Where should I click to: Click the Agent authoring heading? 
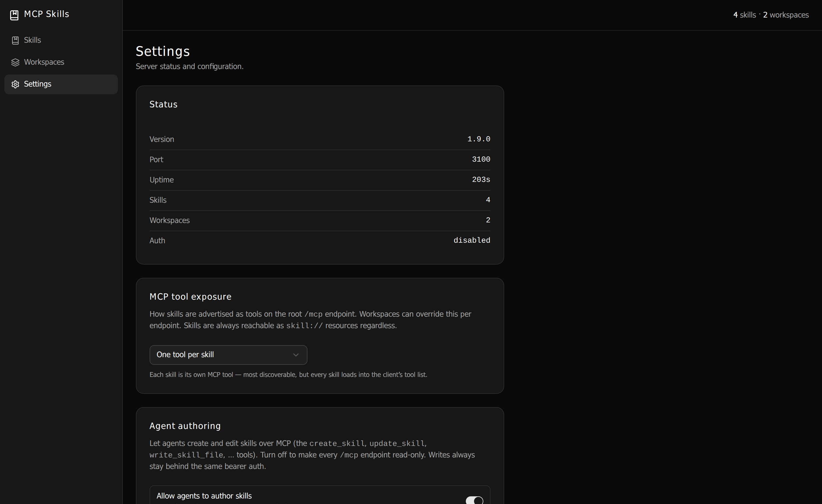click(185, 426)
